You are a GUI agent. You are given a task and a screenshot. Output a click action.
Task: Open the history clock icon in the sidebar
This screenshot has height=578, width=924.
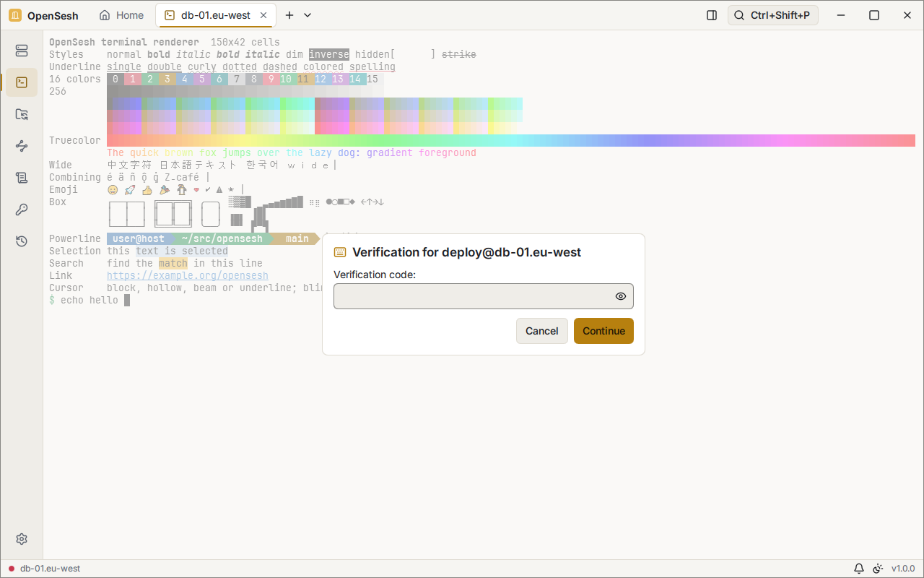pos(22,241)
